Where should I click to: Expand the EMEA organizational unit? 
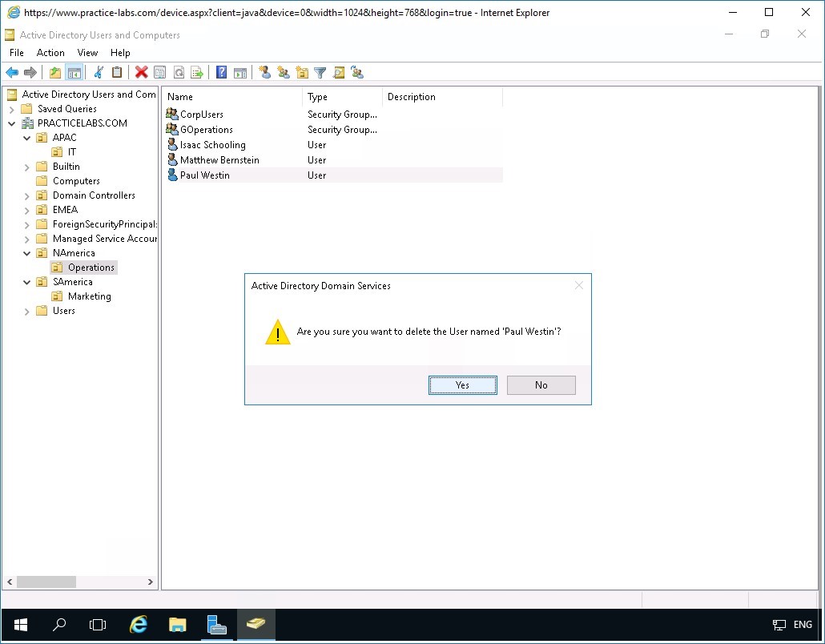click(x=27, y=211)
